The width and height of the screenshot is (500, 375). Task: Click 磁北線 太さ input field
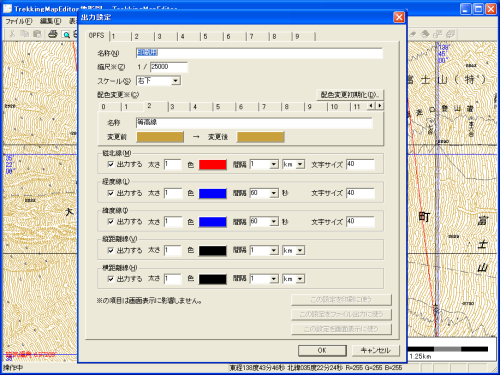[173, 164]
